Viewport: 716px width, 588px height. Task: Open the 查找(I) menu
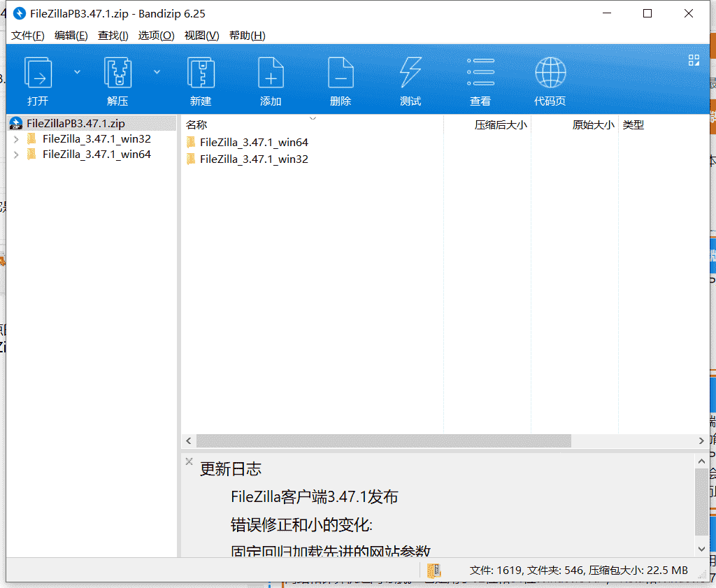(113, 36)
